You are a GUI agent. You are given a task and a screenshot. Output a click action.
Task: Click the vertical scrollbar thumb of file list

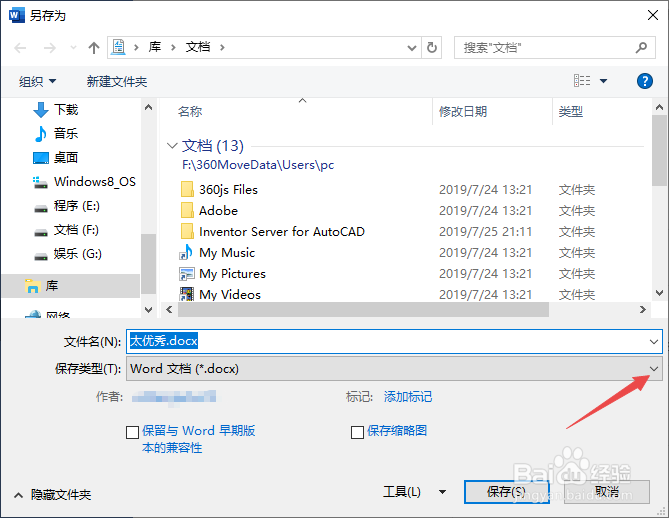tap(659, 150)
